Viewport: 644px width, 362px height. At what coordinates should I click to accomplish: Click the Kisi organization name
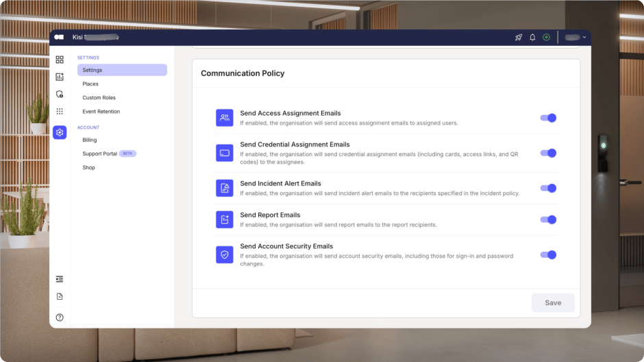[x=96, y=38]
